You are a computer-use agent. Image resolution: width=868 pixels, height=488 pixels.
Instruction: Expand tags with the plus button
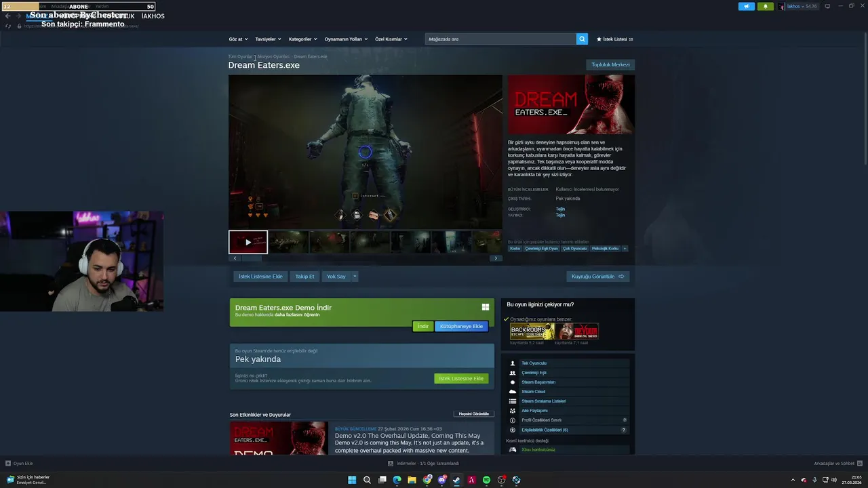click(x=625, y=248)
